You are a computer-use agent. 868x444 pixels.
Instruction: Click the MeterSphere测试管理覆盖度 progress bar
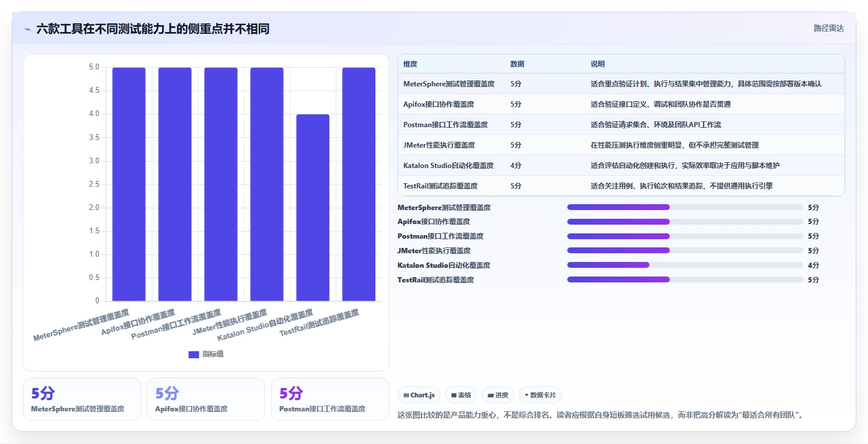[x=685, y=207]
